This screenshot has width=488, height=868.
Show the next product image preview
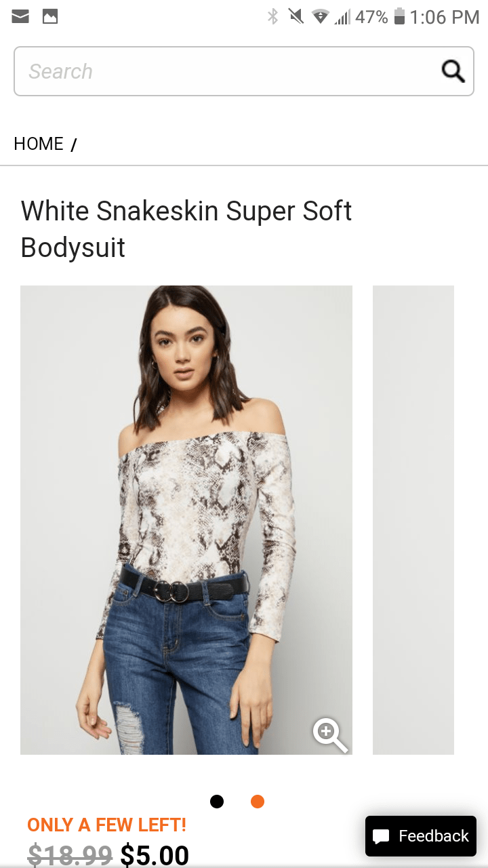point(413,519)
